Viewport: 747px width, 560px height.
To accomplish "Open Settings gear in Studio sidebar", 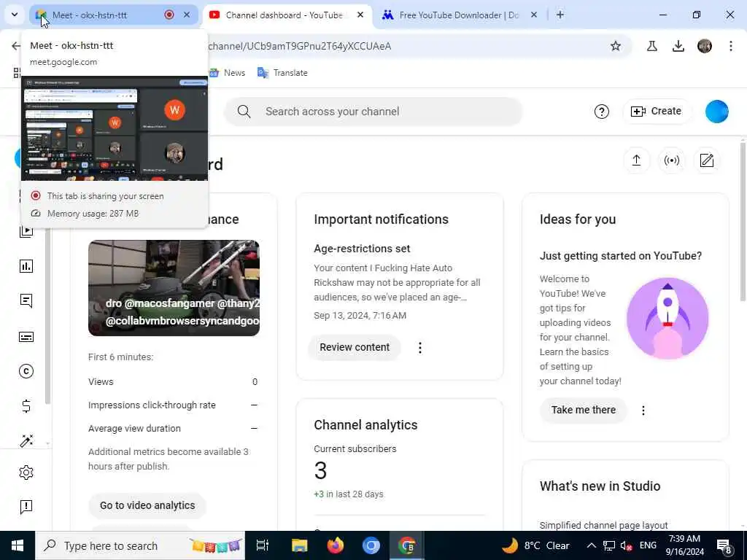I will (26, 472).
